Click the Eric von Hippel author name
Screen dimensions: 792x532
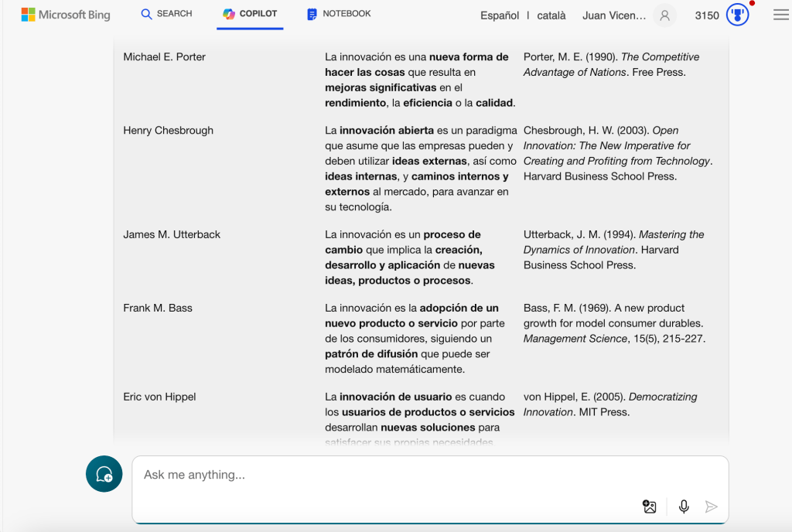[159, 397]
